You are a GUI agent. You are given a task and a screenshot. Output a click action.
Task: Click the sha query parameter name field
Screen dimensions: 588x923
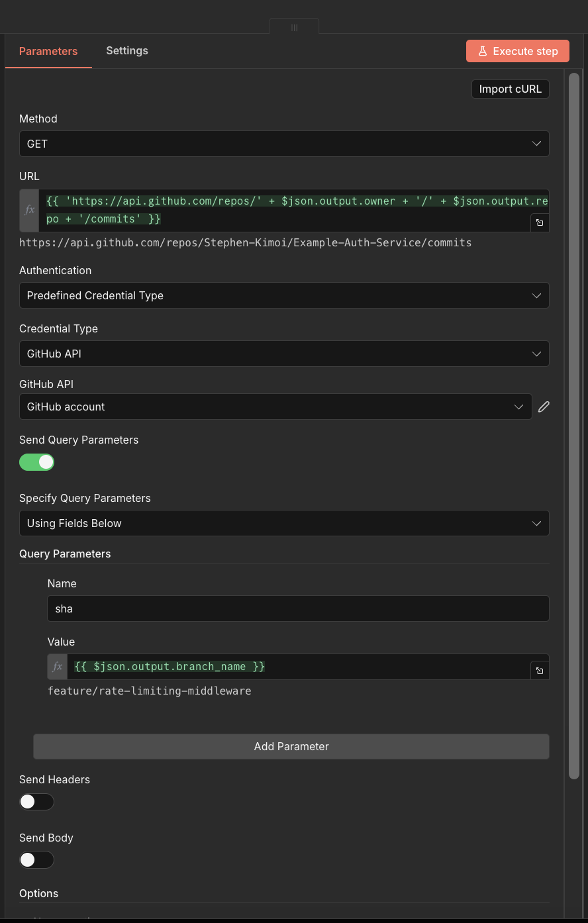(297, 608)
